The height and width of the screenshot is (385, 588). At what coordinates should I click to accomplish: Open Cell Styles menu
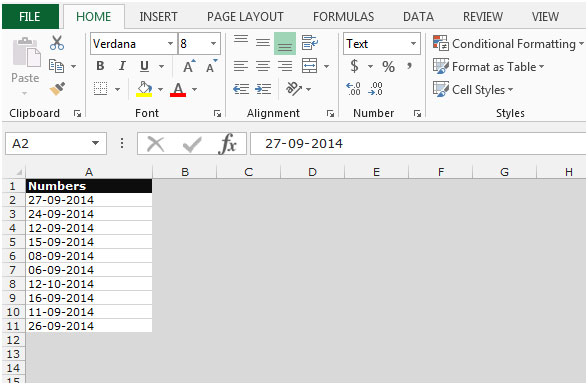click(473, 90)
